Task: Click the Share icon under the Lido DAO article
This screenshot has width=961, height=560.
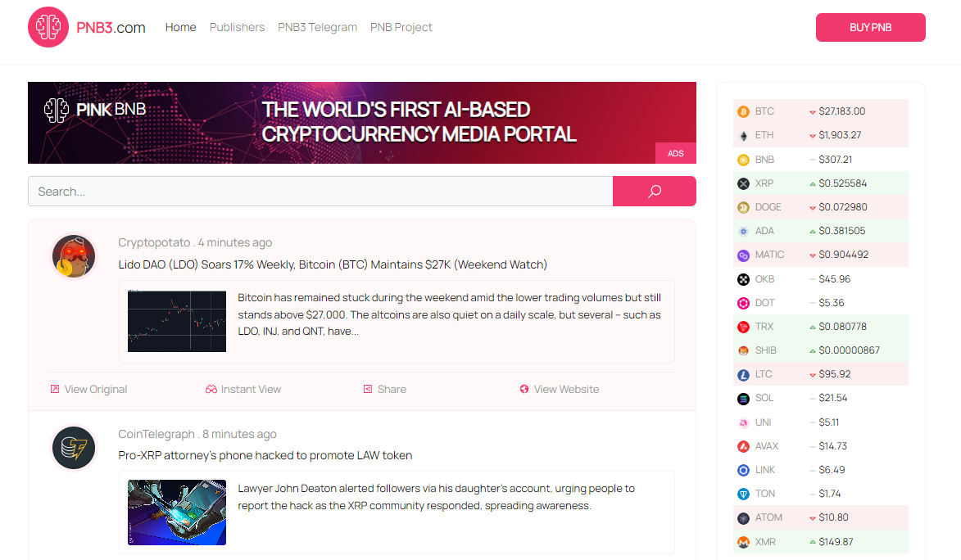Action: click(x=367, y=389)
